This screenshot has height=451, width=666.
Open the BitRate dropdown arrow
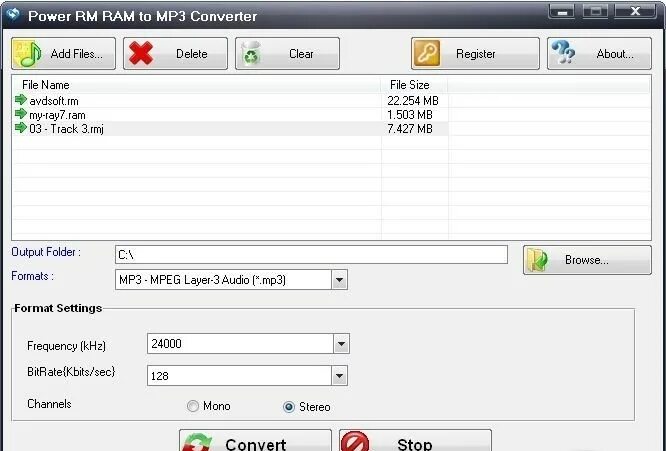pyautogui.click(x=339, y=376)
